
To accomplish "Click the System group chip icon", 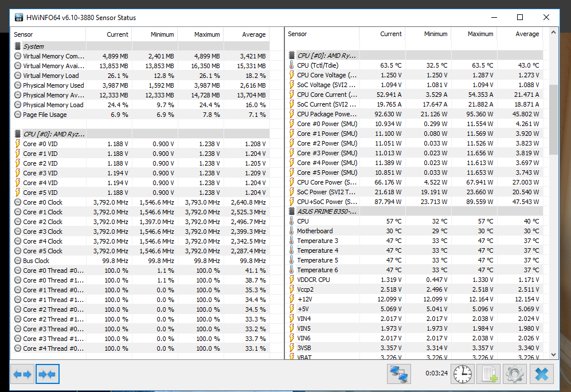I will [x=17, y=46].
